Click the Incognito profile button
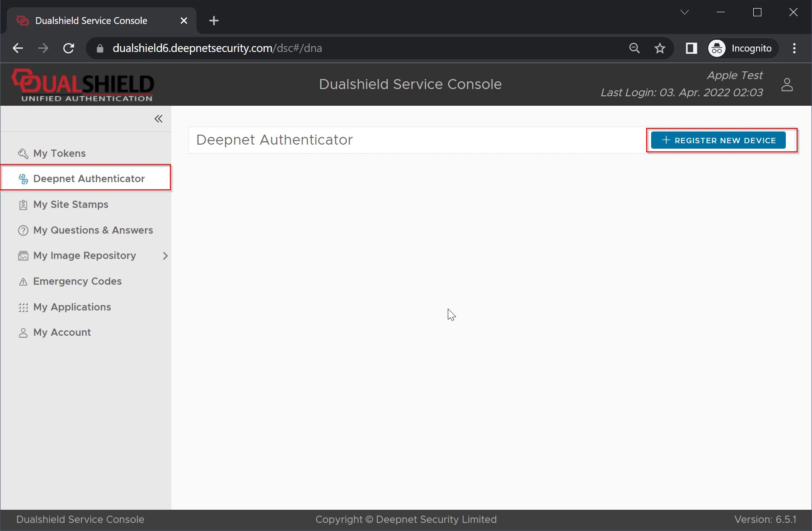 pos(742,48)
